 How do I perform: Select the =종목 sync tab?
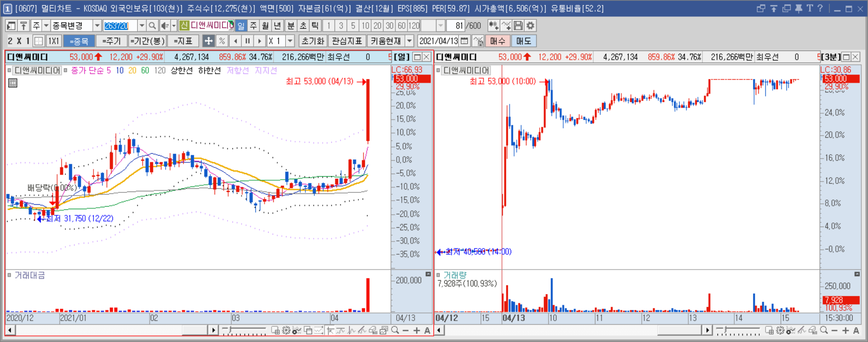point(79,41)
